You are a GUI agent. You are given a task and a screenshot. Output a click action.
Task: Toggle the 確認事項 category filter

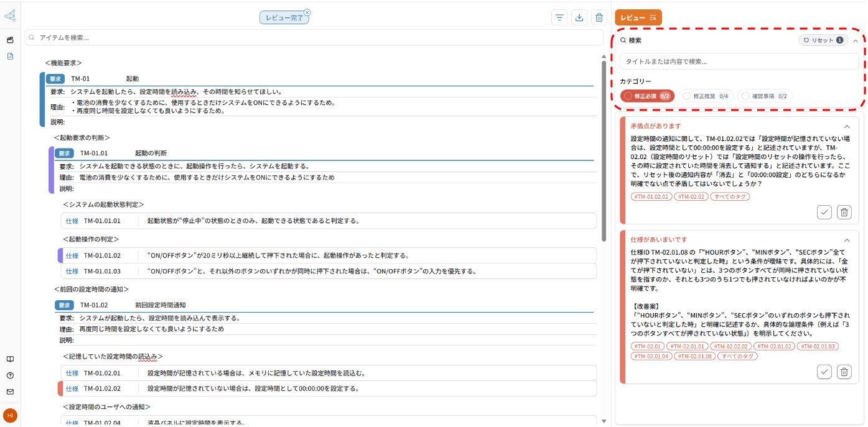pos(764,96)
